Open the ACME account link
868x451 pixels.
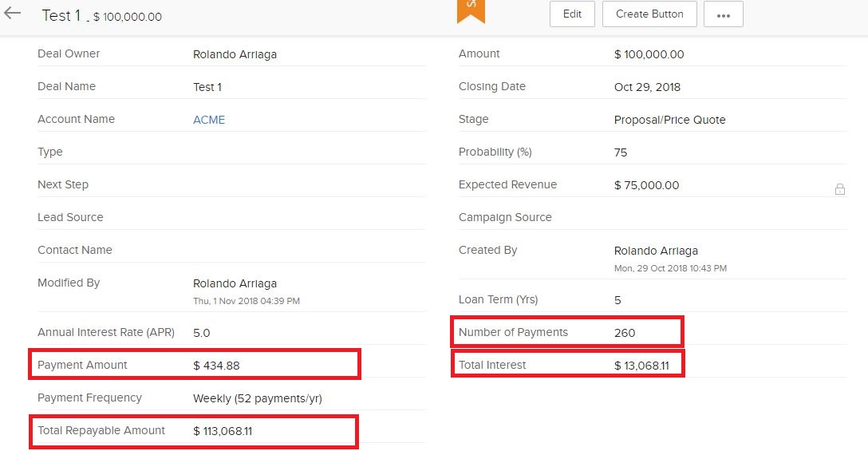[209, 120]
